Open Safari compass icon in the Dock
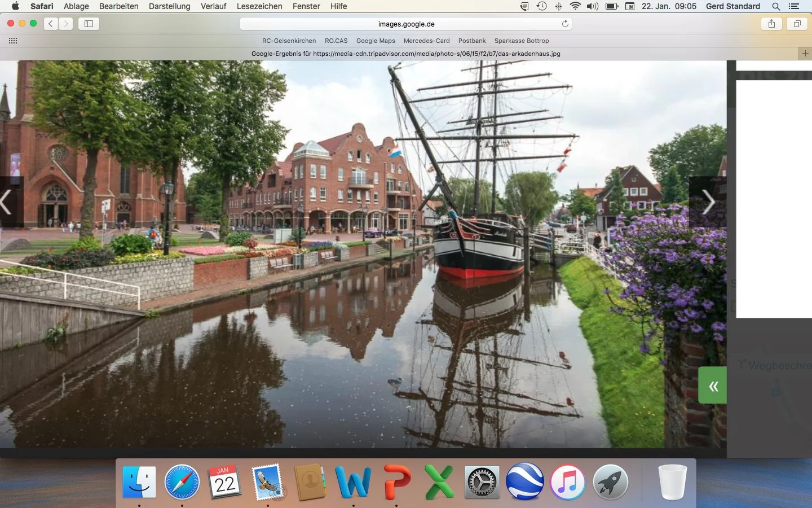The height and width of the screenshot is (508, 812). (x=182, y=482)
